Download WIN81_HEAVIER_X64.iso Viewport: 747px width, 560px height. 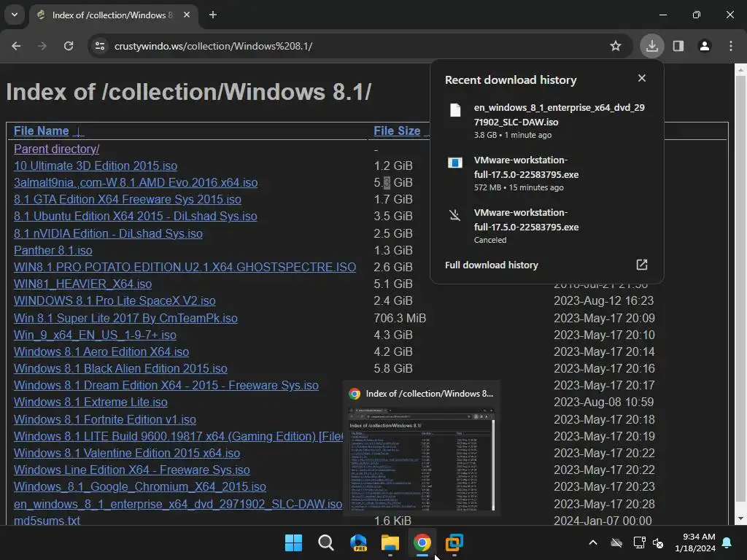pos(83,284)
